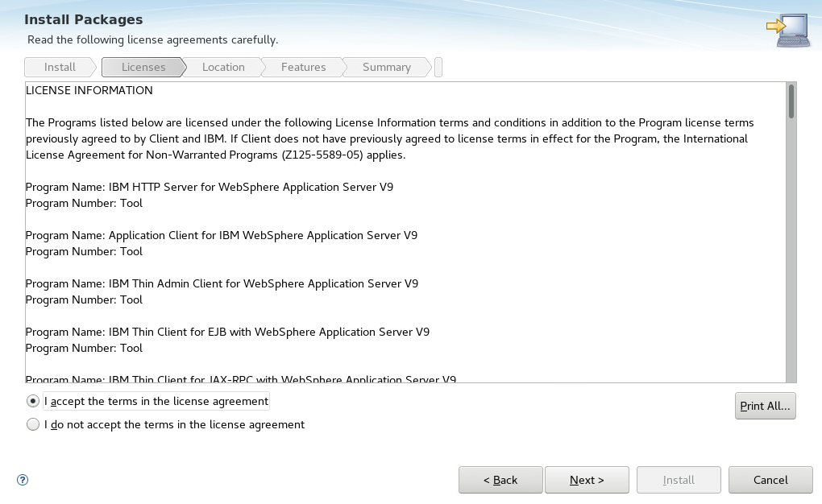This screenshot has height=504, width=822.
Task: Open the help icon in the bottom corner
Action: point(23,480)
